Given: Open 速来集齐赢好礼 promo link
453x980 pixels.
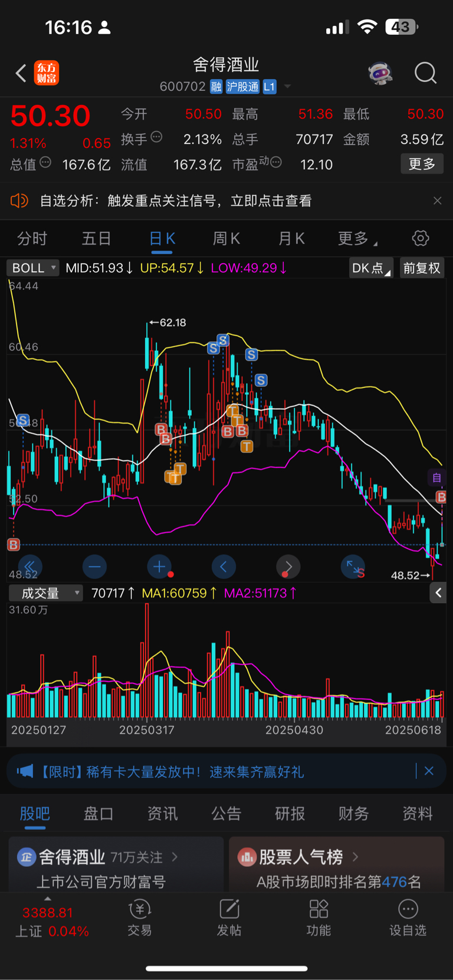Looking at the screenshot, I should 257,771.
